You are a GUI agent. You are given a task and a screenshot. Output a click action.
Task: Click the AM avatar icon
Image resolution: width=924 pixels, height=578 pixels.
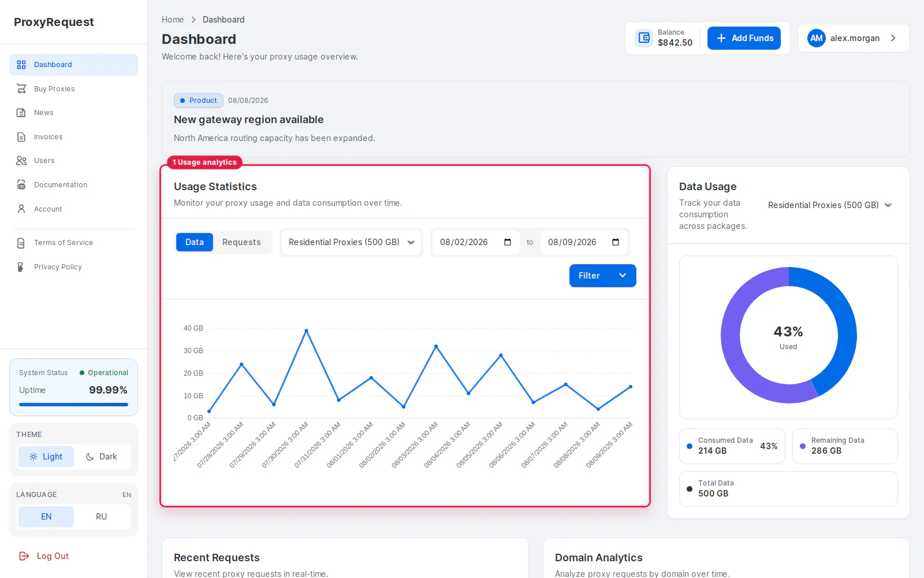[x=817, y=38]
